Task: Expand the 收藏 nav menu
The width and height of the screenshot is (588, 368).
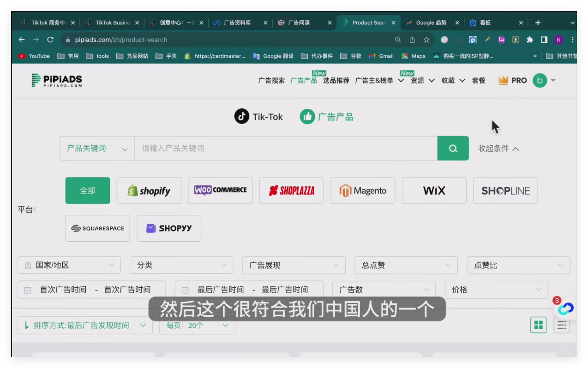Action: point(453,80)
